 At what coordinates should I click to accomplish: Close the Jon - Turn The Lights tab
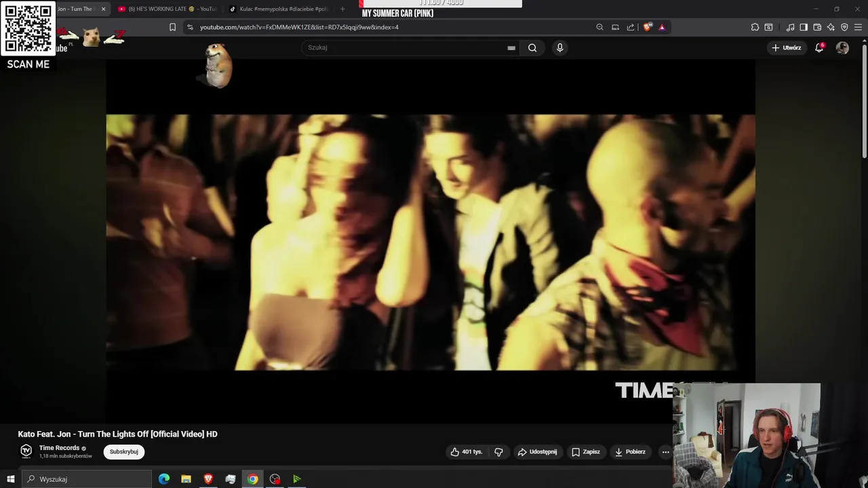point(103,9)
